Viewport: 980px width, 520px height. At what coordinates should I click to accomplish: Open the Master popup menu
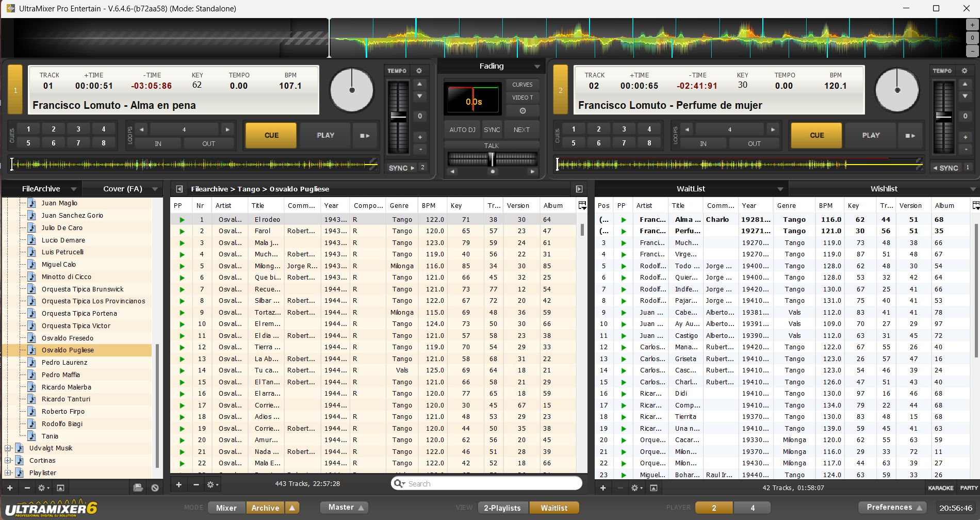[x=344, y=508]
